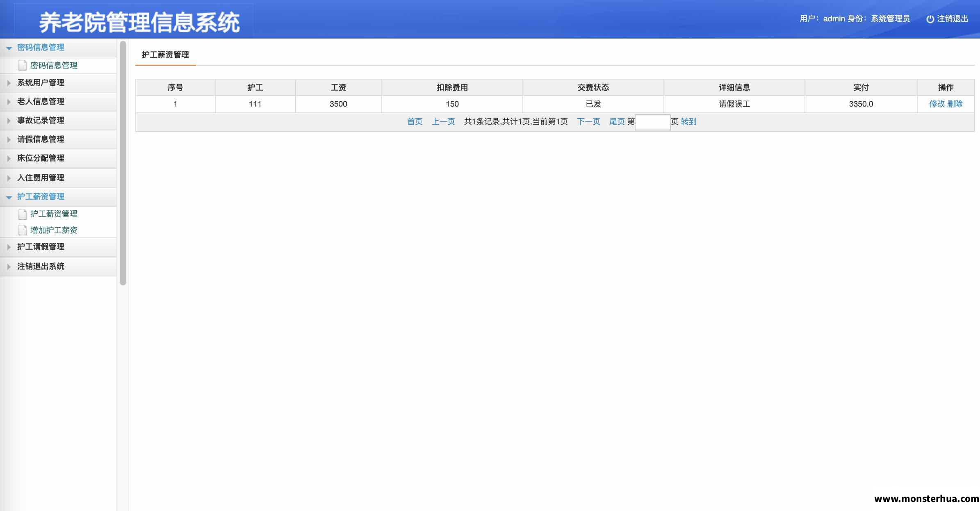Open the 老人信息管理 menu

pos(58,102)
